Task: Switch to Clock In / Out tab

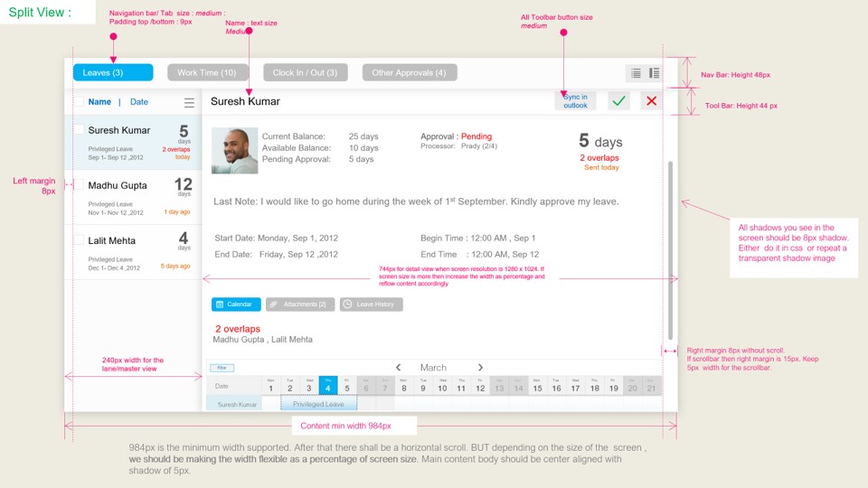Action: point(305,72)
